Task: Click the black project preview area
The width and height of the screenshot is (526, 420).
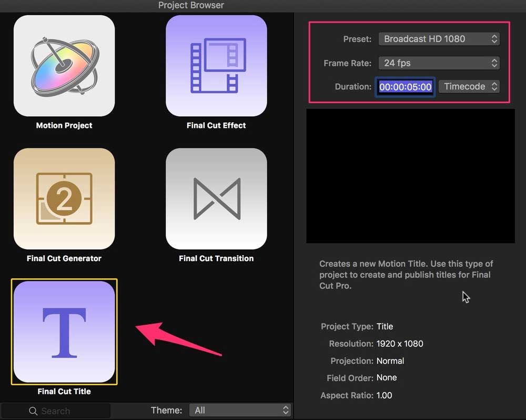Action: tap(410, 176)
